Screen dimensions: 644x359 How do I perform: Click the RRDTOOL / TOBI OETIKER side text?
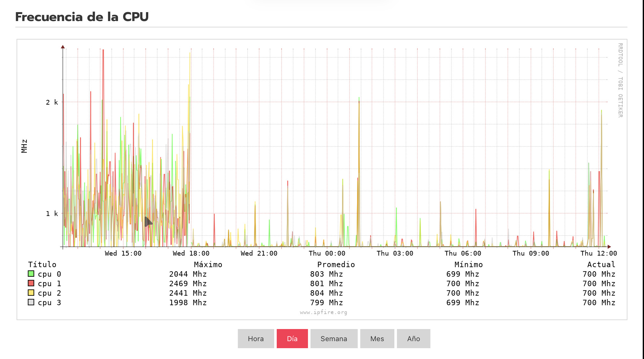(620, 80)
